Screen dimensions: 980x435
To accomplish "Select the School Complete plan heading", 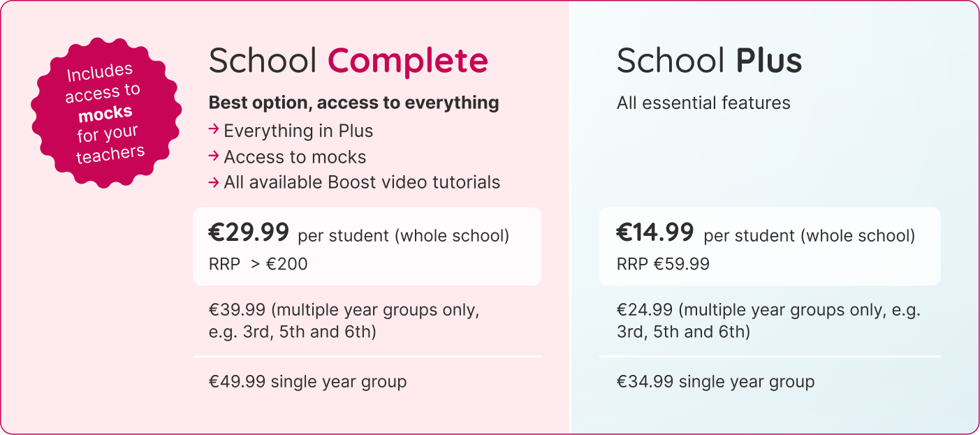I will coord(348,61).
